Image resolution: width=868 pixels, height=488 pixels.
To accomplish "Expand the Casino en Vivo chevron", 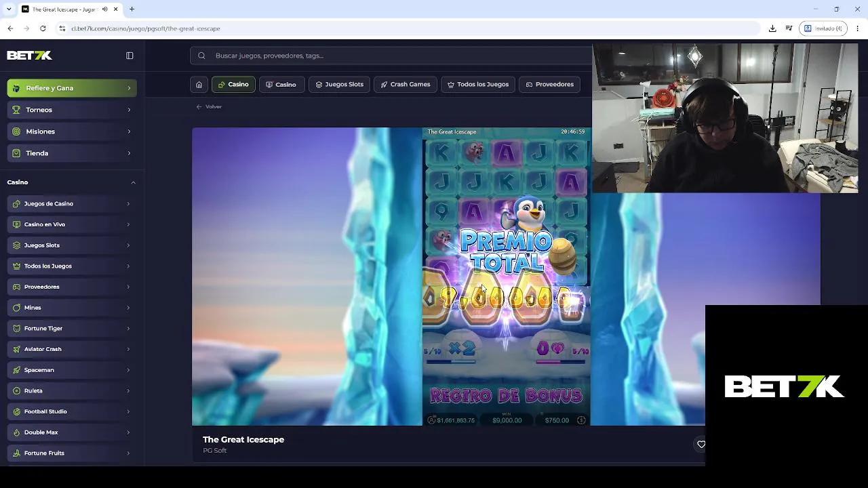I will pyautogui.click(x=128, y=224).
